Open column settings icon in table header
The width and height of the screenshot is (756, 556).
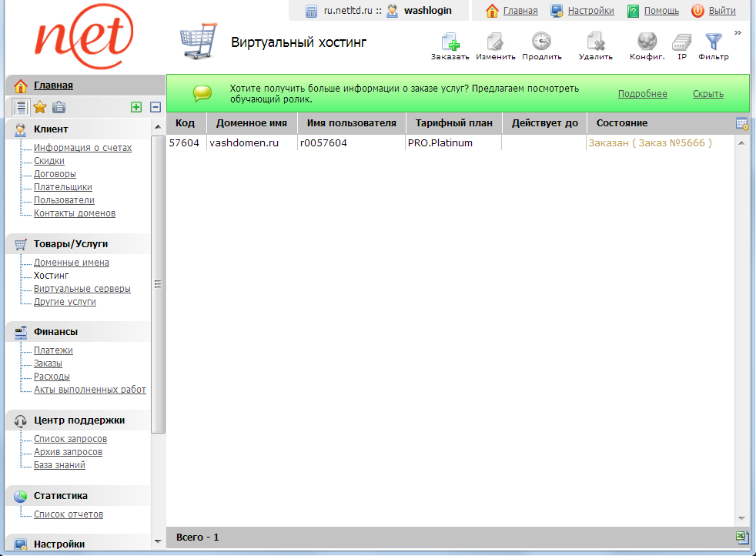(x=742, y=123)
